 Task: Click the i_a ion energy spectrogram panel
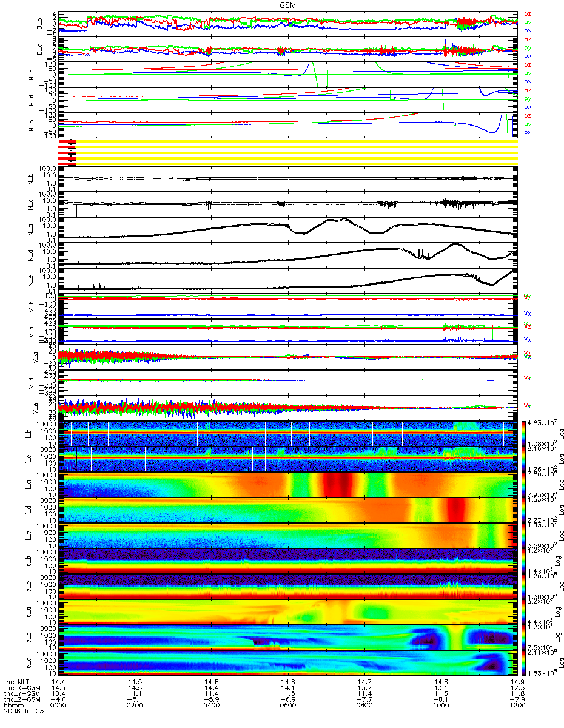pos(288,485)
